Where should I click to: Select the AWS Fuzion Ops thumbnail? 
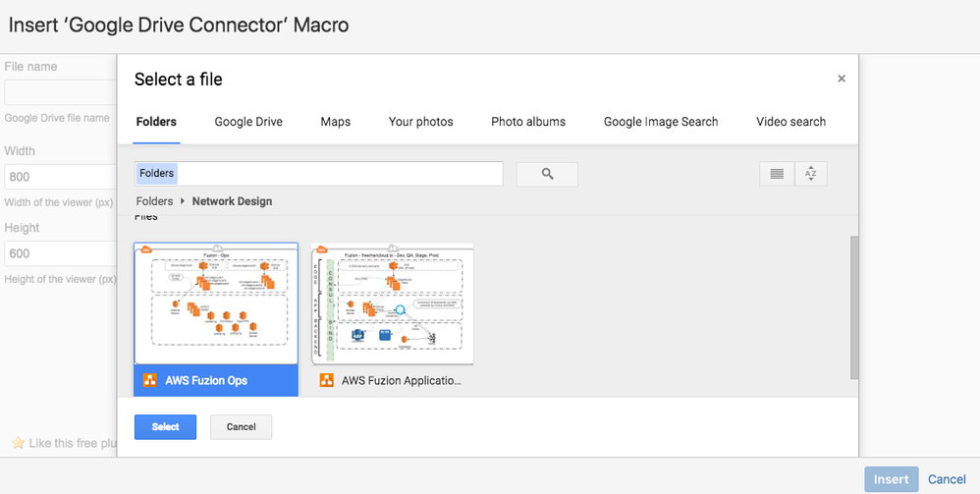coord(216,303)
